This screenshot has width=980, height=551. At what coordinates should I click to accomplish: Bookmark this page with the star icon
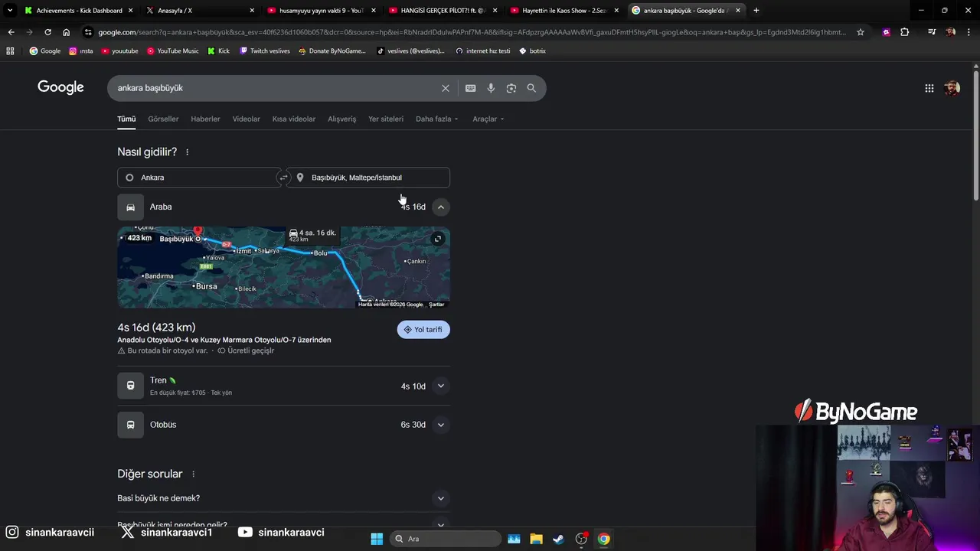tap(861, 32)
